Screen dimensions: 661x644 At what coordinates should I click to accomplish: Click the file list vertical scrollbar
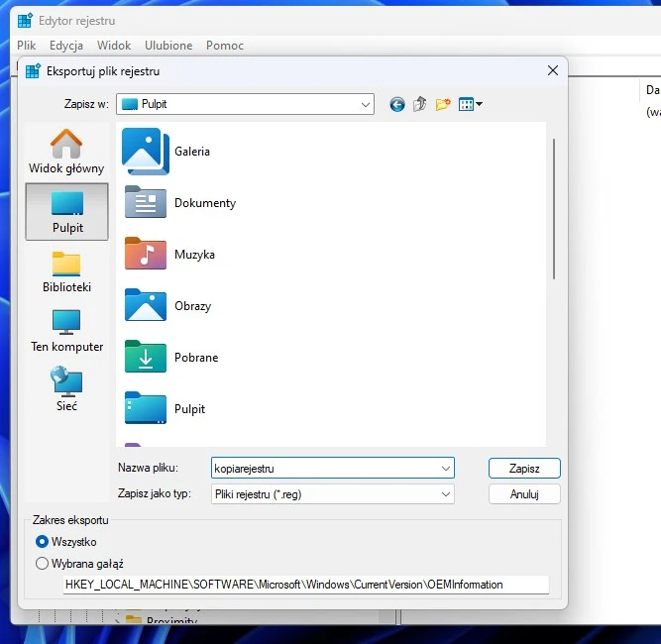coord(554,209)
